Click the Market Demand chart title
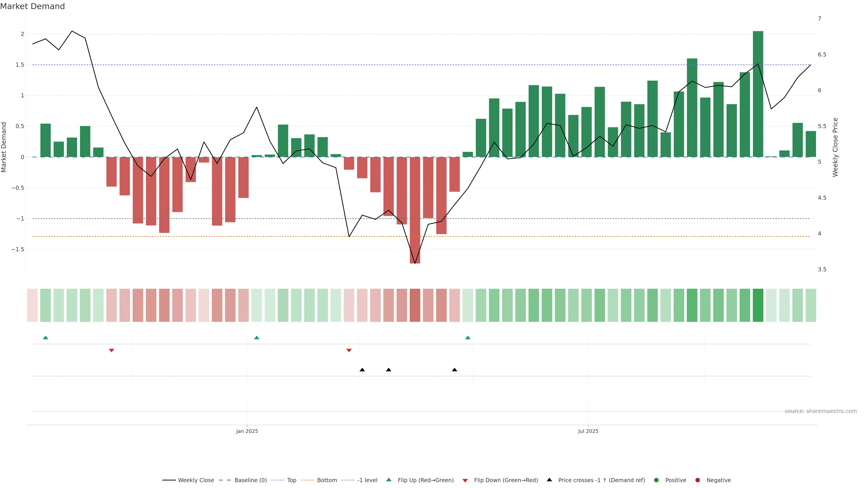Screen dimensions: 868x488 (x=32, y=6)
